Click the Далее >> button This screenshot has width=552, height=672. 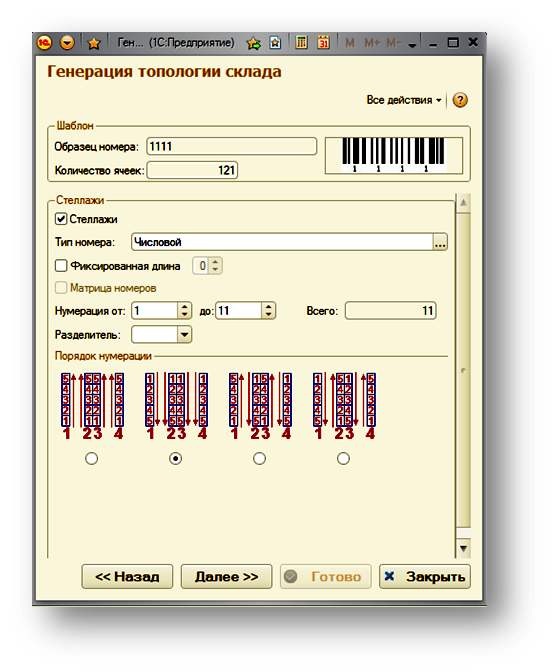[x=226, y=576]
